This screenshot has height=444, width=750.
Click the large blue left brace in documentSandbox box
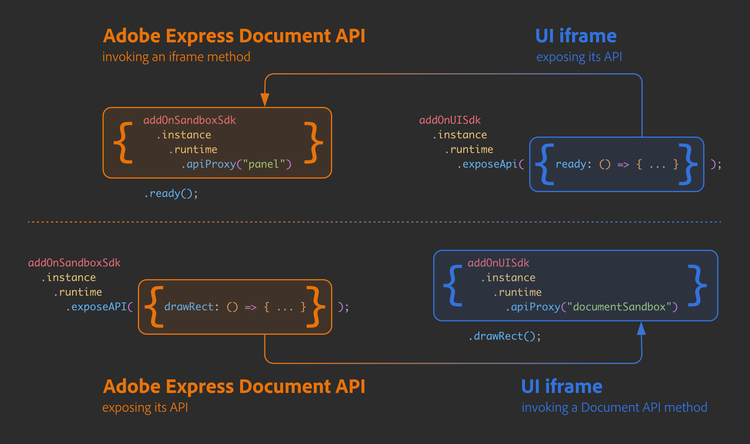coord(454,284)
